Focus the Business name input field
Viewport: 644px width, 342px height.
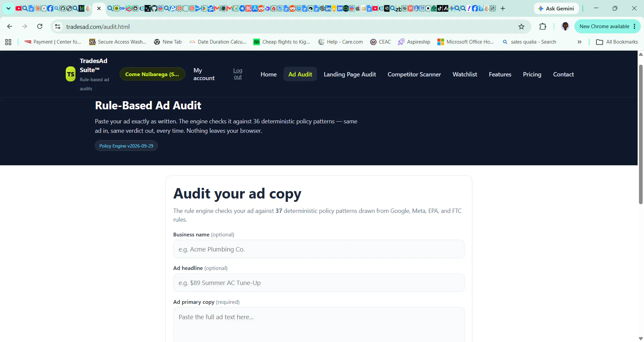[x=319, y=249]
